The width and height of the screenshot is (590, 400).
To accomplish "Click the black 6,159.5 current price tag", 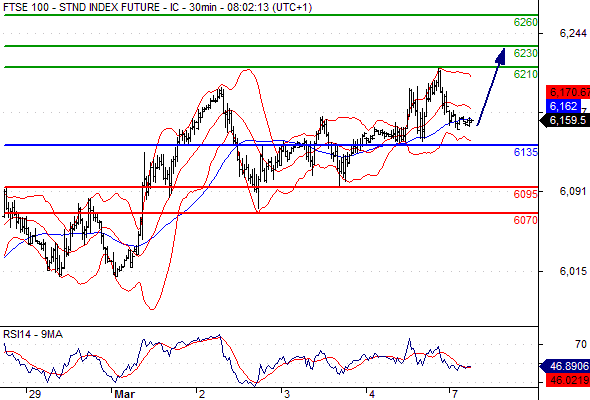I will click(565, 120).
